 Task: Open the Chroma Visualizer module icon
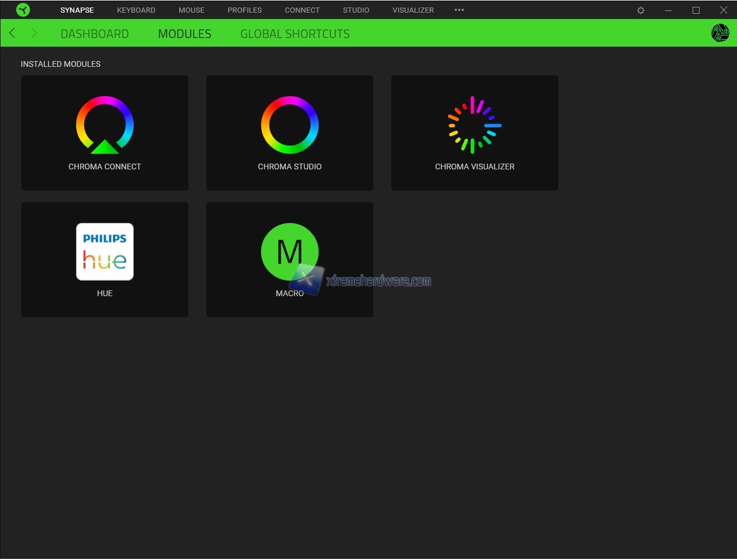coord(474,125)
